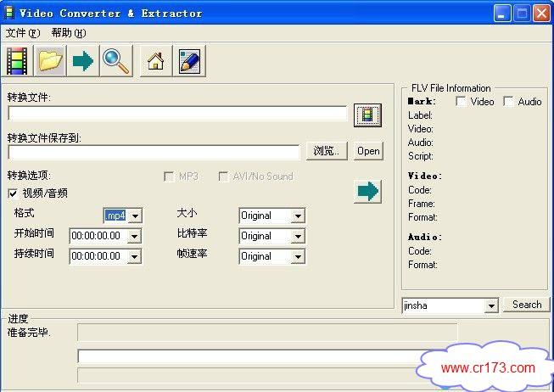
Task: Click the Script: label in info panel
Action: tap(421, 156)
